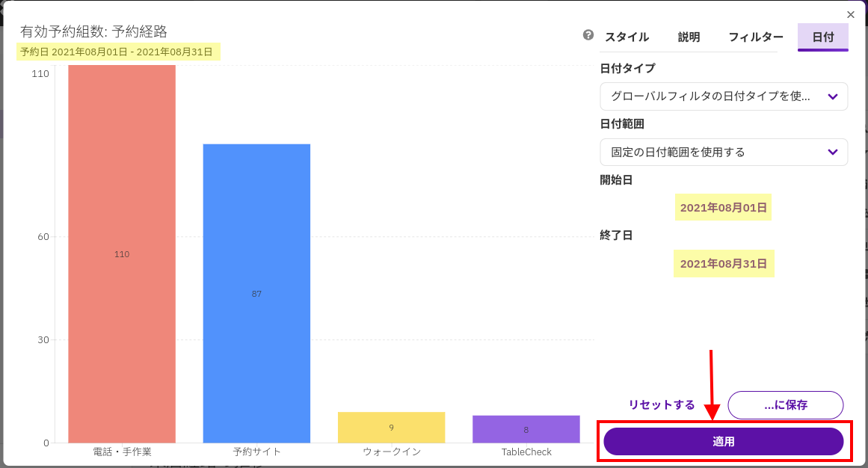Screen dimensions: 868x468
Task: Switch to the スタイル tab
Action: (x=627, y=37)
